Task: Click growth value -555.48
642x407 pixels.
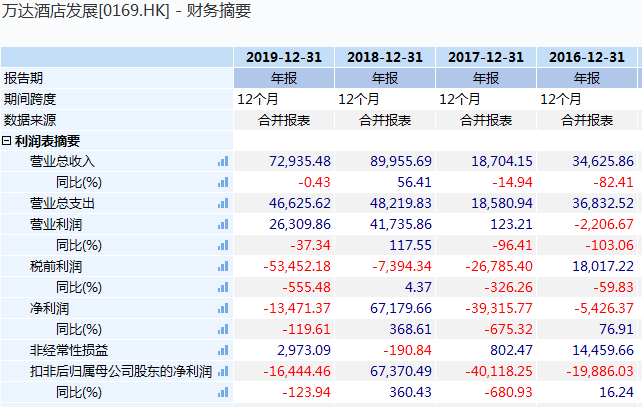Action: (x=306, y=287)
